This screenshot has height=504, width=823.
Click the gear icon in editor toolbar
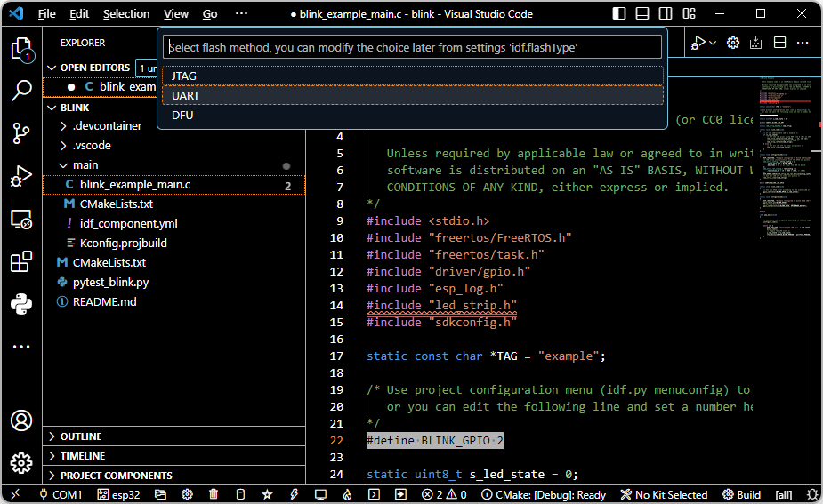(x=733, y=43)
